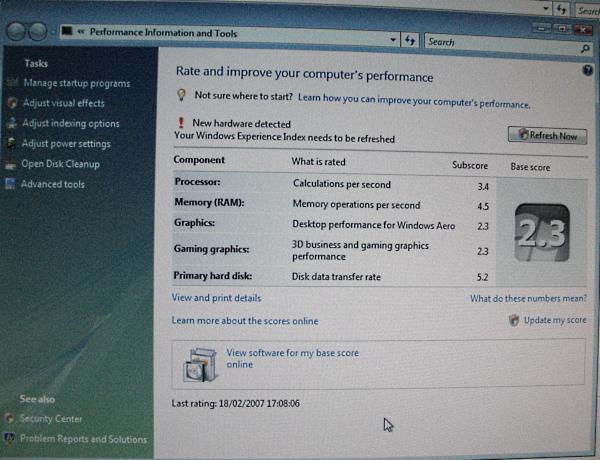The width and height of the screenshot is (600, 460).
Task: Click the Problem Reports and Solutions icon
Action: point(9,437)
